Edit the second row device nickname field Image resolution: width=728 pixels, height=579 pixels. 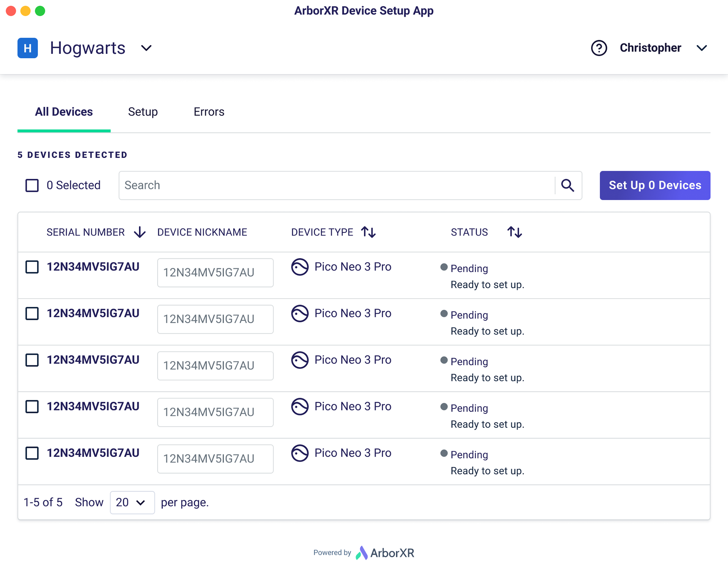tap(215, 319)
